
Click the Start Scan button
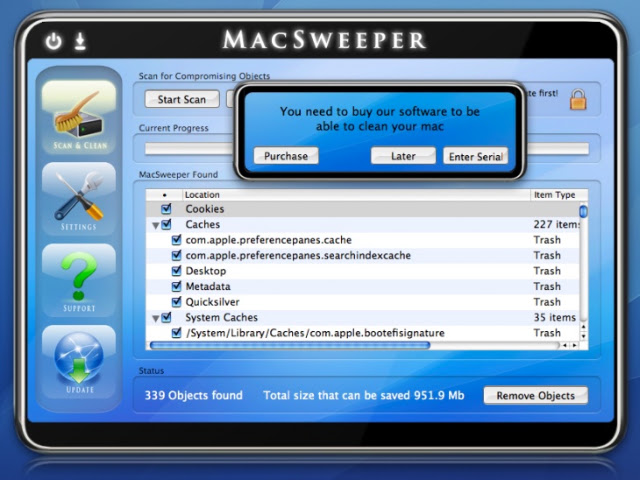(182, 99)
